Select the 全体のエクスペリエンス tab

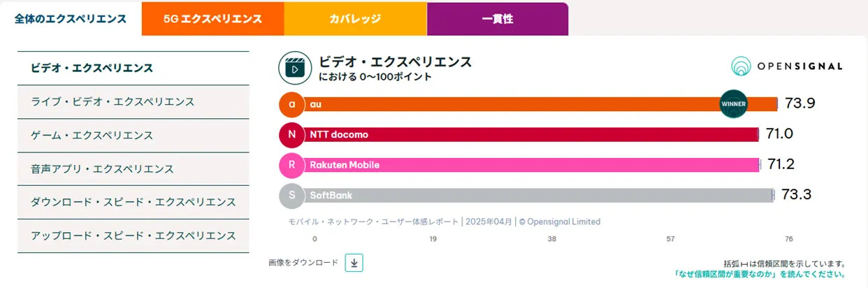[71, 19]
